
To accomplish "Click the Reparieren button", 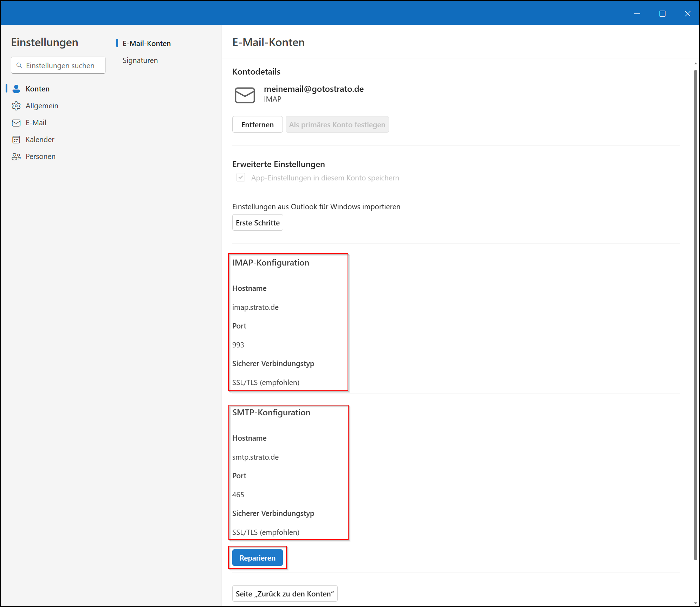I will coord(257,557).
